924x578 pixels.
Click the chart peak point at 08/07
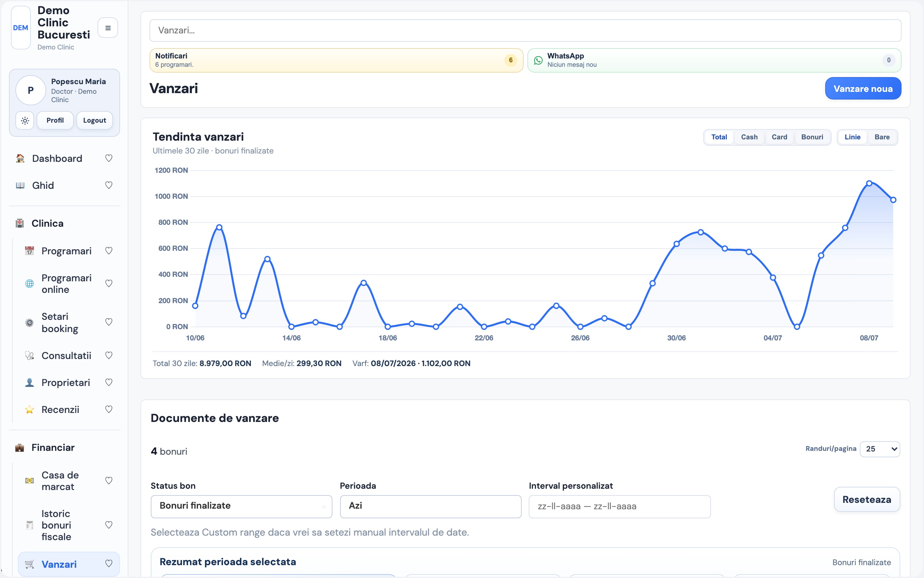(x=869, y=183)
